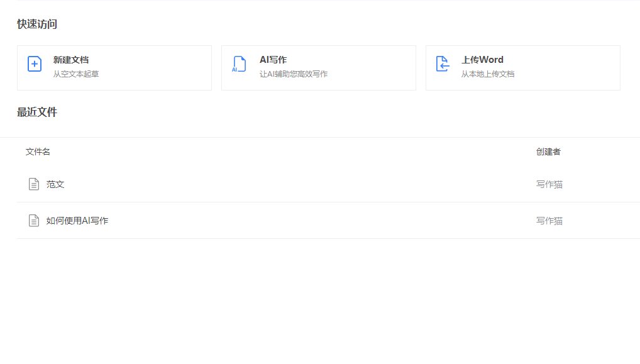Select the AI document icon on AI写作 card
The height and width of the screenshot is (364, 640).
pos(239,63)
